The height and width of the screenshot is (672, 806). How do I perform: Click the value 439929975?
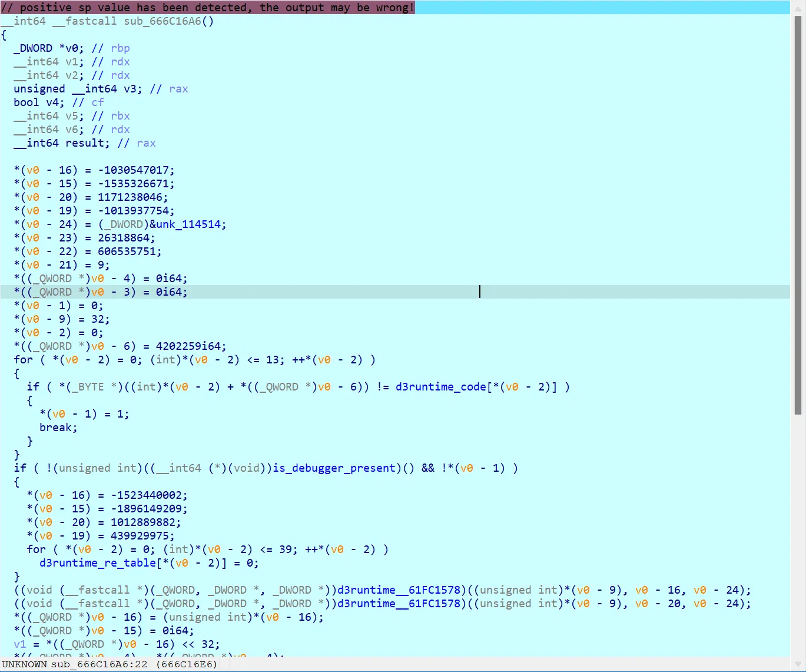pyautogui.click(x=140, y=536)
